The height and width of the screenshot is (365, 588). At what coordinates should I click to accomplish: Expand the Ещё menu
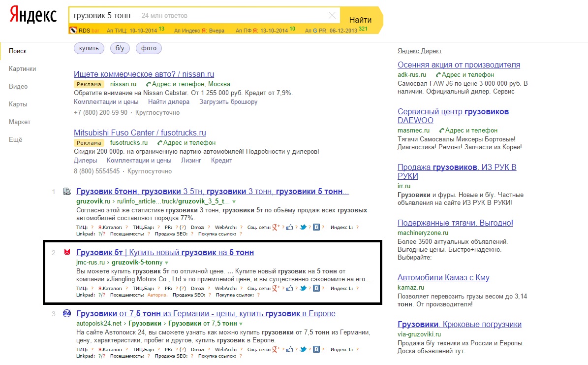(16, 139)
